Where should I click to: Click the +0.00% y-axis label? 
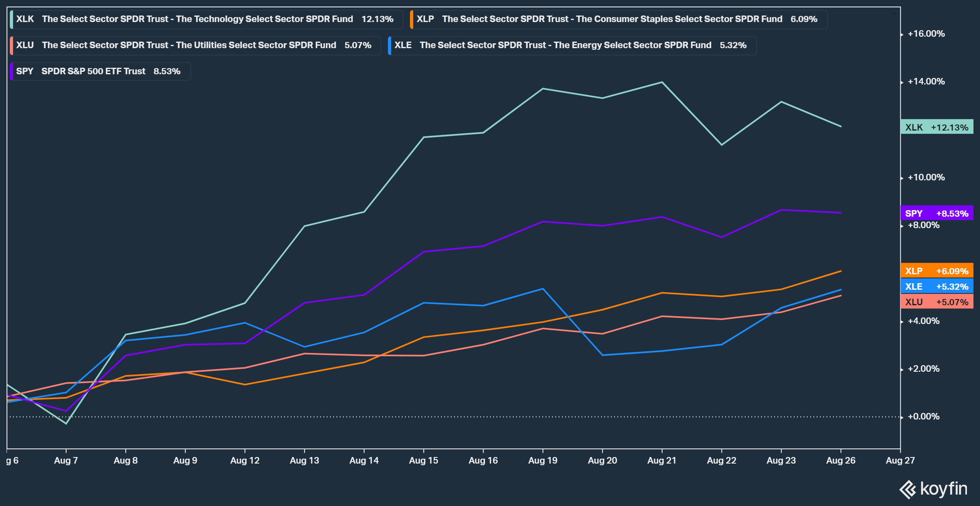tap(924, 417)
